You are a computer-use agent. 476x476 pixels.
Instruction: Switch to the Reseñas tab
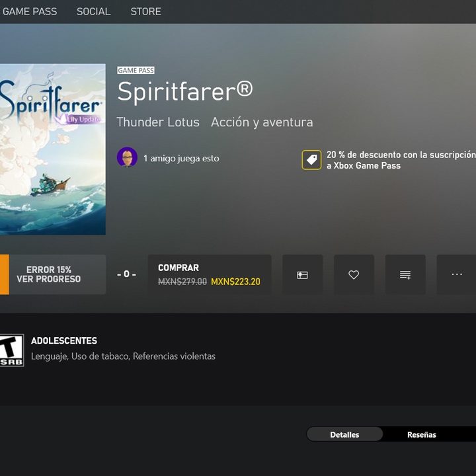click(x=422, y=434)
